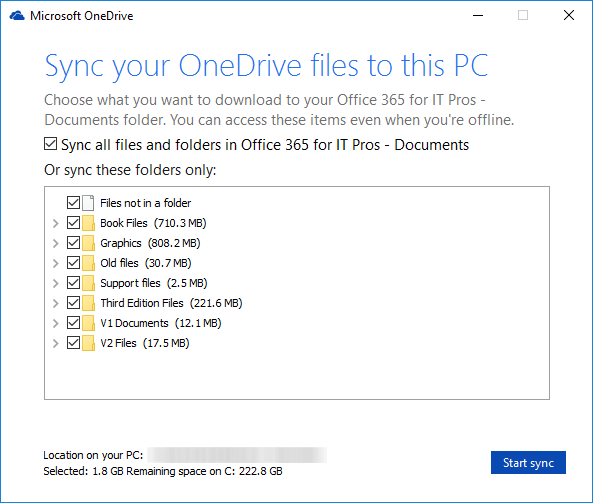Click the Graphics folder icon
This screenshot has width=593, height=503.
click(88, 243)
